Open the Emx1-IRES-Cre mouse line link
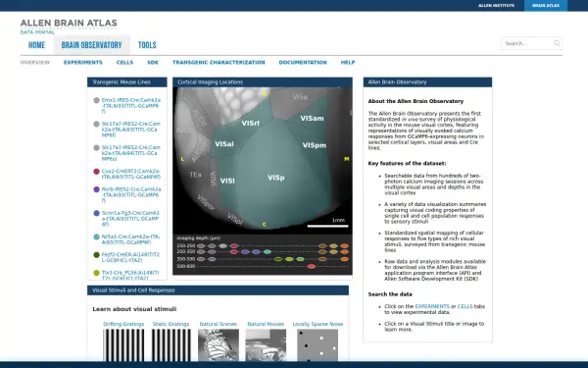Image resolution: width=588 pixels, height=368 pixels. pos(131,106)
